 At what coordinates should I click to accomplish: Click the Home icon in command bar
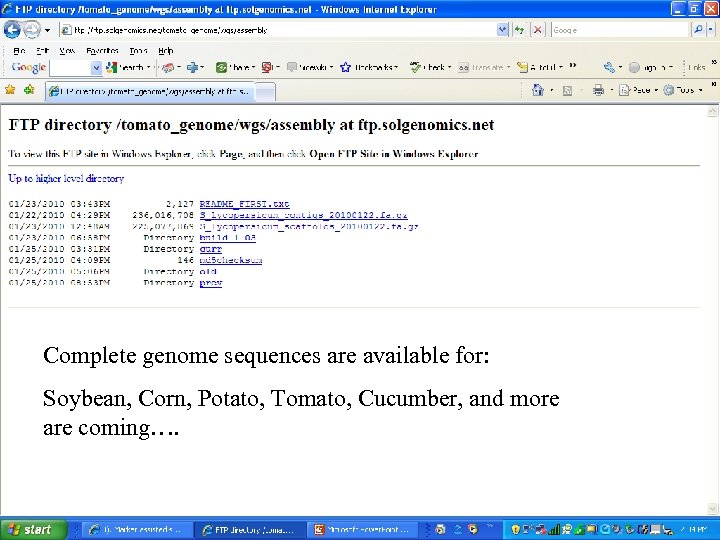click(x=538, y=90)
